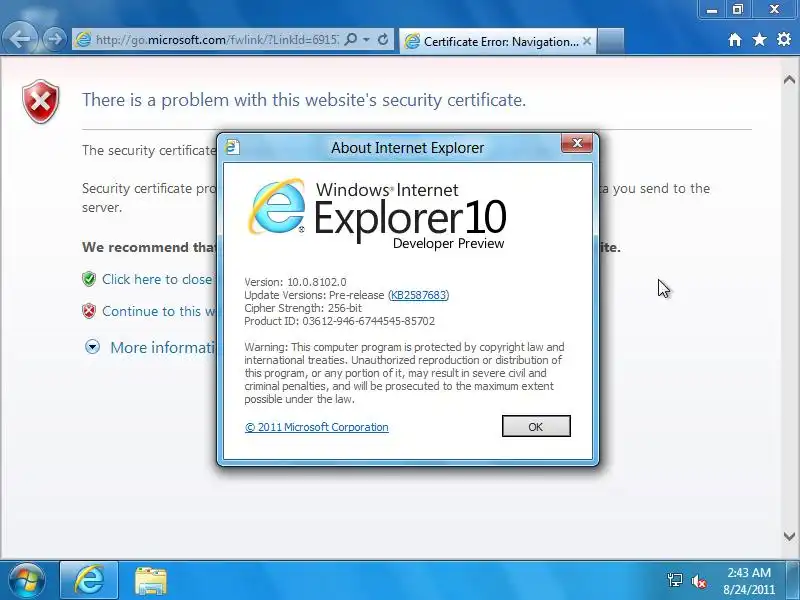
Task: Click the page heading about security certificate
Action: (x=304, y=100)
